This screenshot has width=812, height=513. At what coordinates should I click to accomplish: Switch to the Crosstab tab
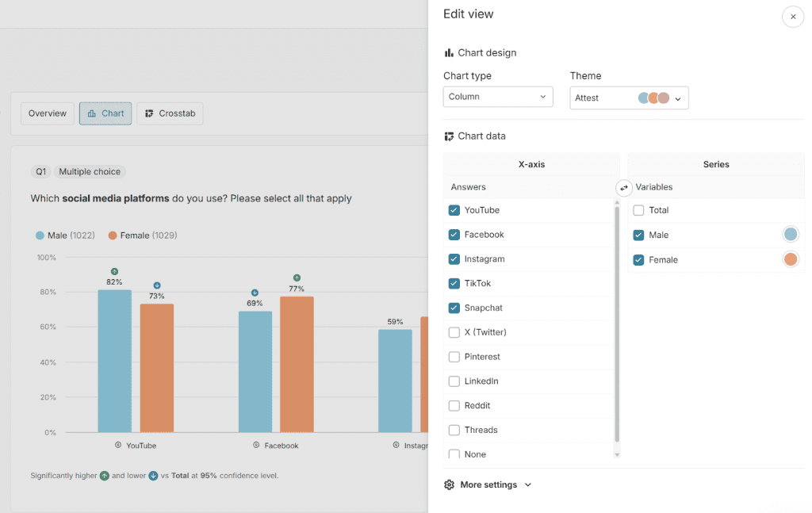(x=170, y=113)
